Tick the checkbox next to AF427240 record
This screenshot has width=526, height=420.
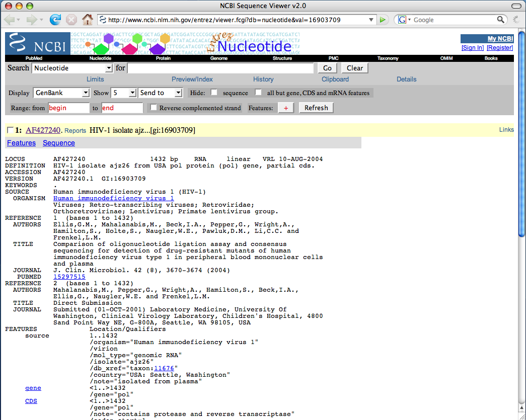pos(10,130)
